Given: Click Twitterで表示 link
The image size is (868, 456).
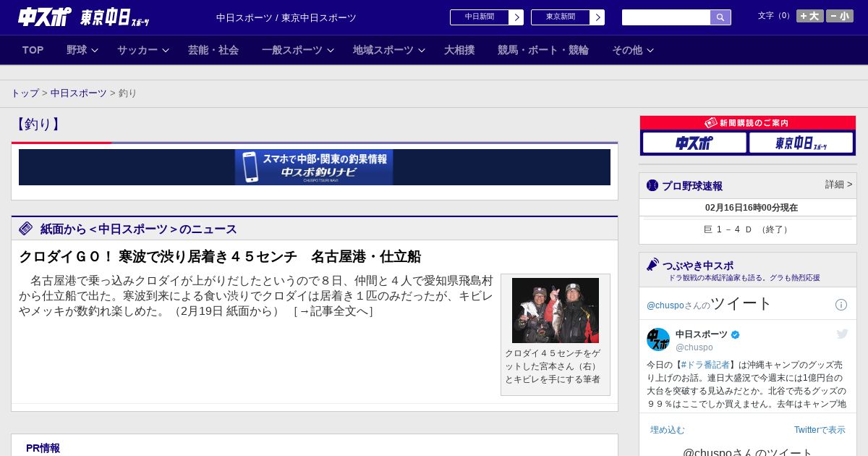Looking at the screenshot, I should [820, 430].
